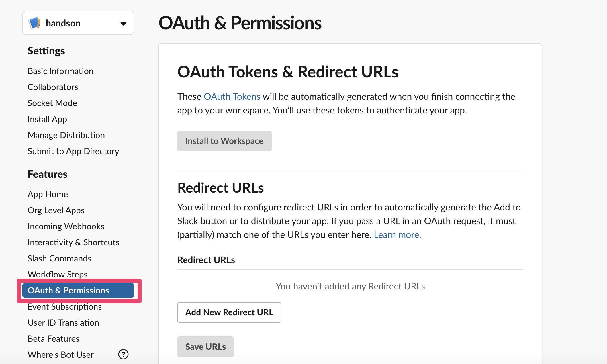Click the handson app book icon

click(x=35, y=23)
